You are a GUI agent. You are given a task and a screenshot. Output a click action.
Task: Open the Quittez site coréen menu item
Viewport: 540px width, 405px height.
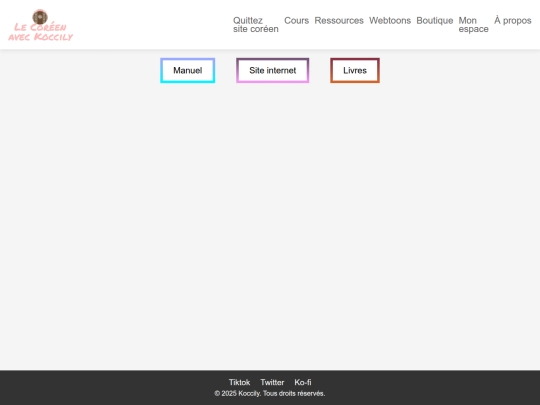click(256, 25)
